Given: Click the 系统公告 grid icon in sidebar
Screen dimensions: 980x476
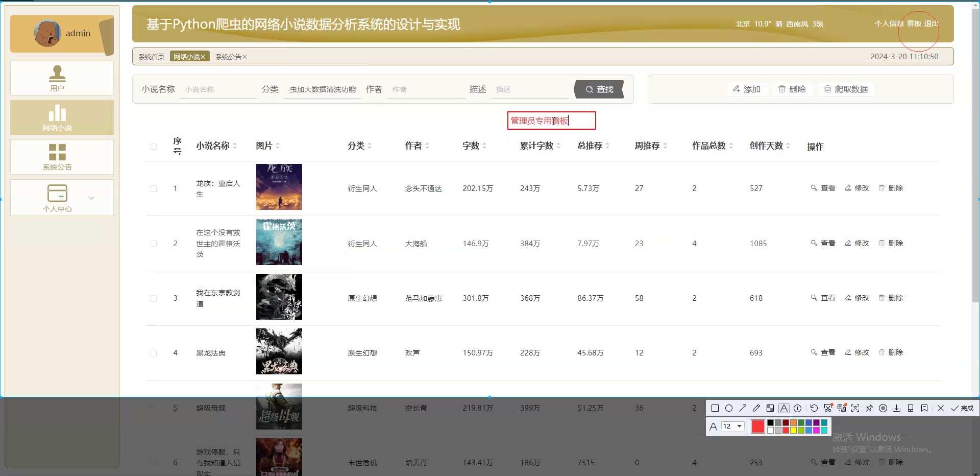Looking at the screenshot, I should (x=57, y=152).
